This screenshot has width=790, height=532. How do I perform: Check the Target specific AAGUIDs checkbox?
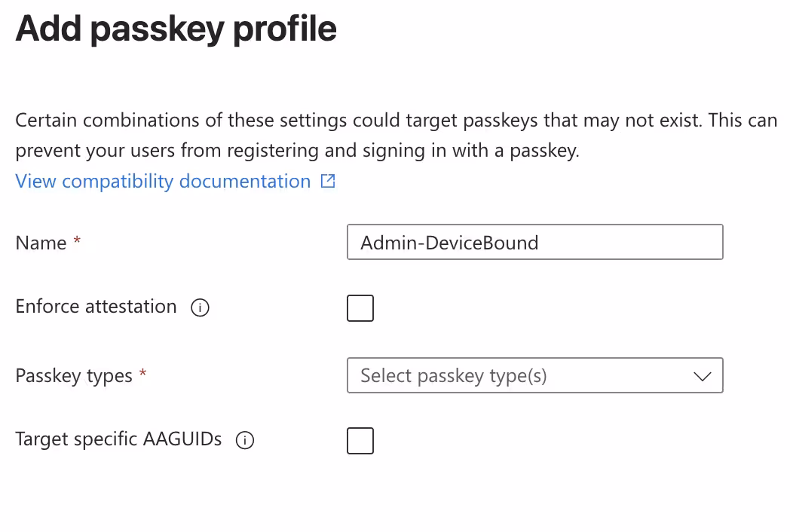coord(360,441)
